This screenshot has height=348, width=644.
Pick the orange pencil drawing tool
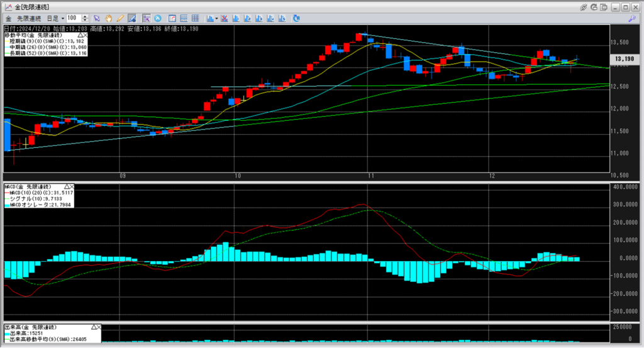coord(120,18)
